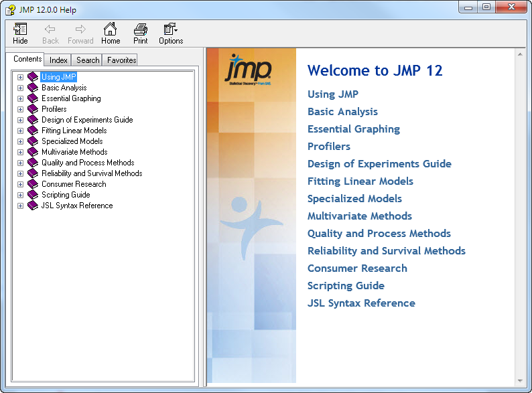Switch to the Contents tab
Screen dimensions: 532x393
coord(25,59)
